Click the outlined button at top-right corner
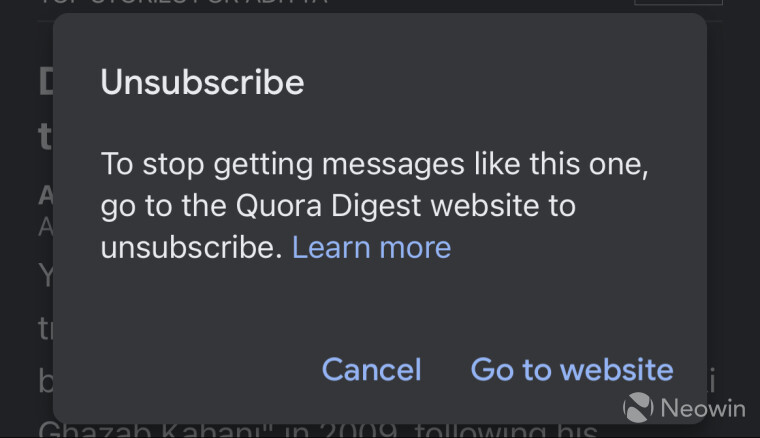This screenshot has height=438, width=760. tap(678, 2)
